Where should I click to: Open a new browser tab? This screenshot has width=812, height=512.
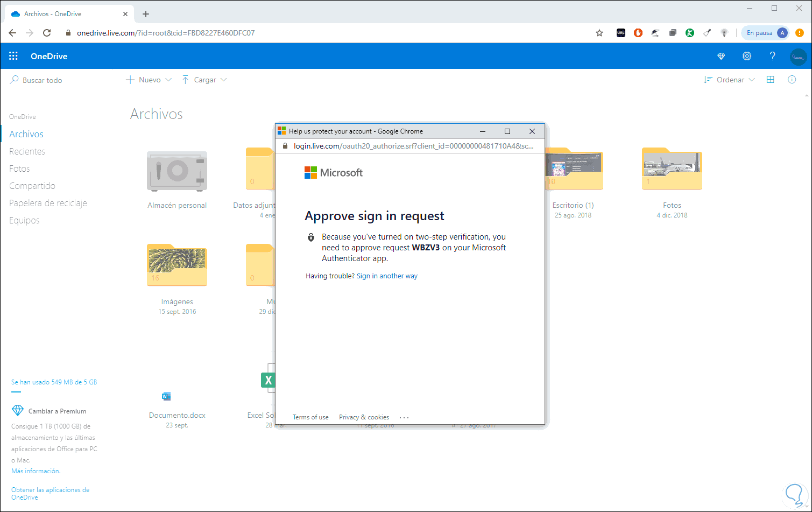coord(146,14)
